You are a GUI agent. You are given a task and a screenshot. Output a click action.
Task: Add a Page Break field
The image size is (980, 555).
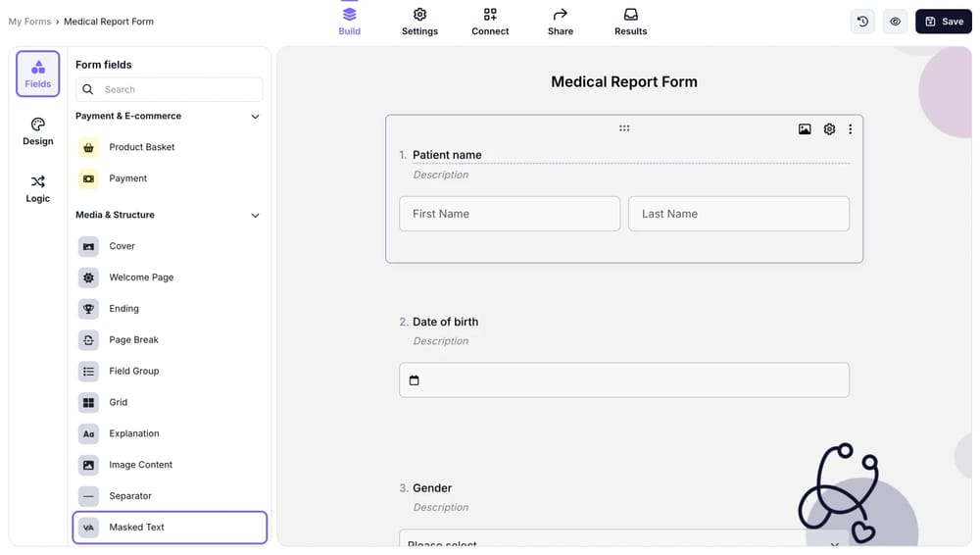(x=133, y=340)
